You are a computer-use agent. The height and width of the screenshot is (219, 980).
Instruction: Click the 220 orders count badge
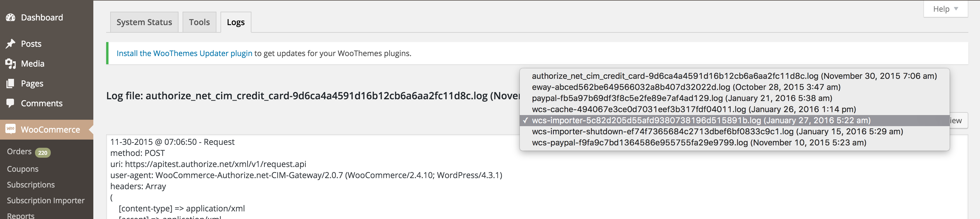click(43, 153)
